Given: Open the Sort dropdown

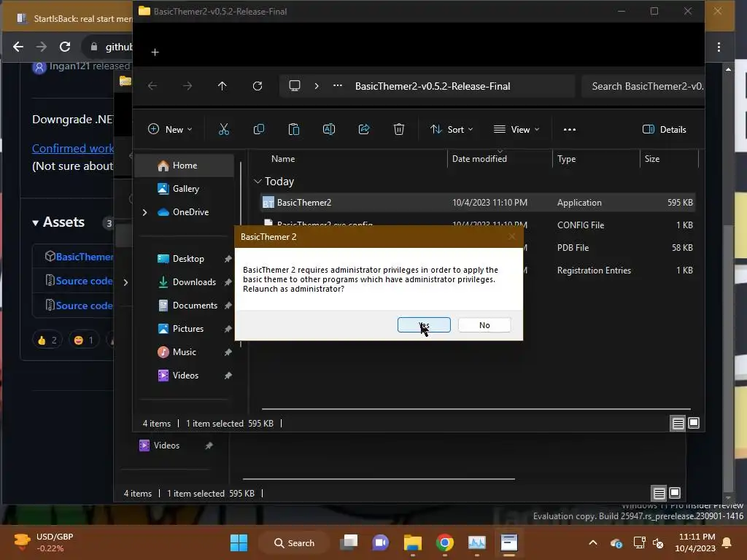Looking at the screenshot, I should 451,129.
